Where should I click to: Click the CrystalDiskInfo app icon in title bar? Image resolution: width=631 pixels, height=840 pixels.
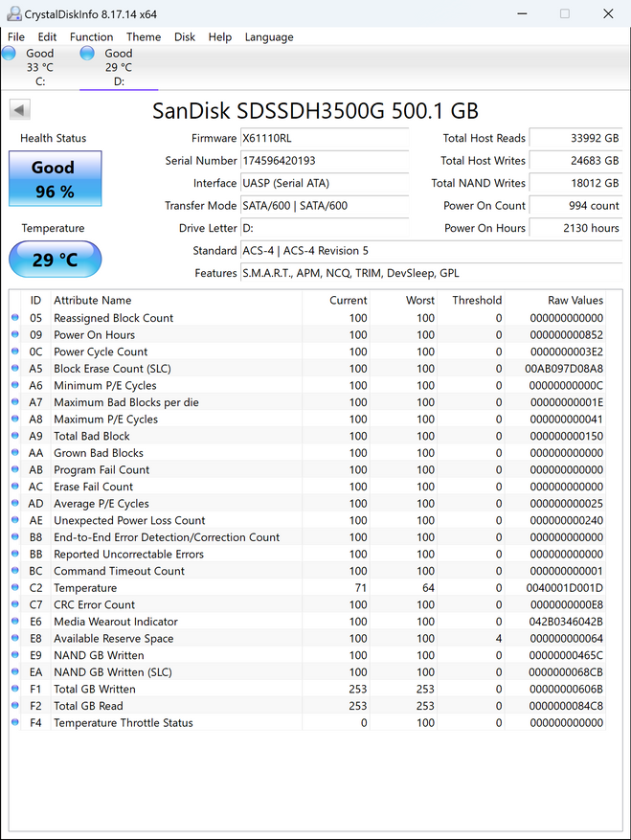point(14,14)
